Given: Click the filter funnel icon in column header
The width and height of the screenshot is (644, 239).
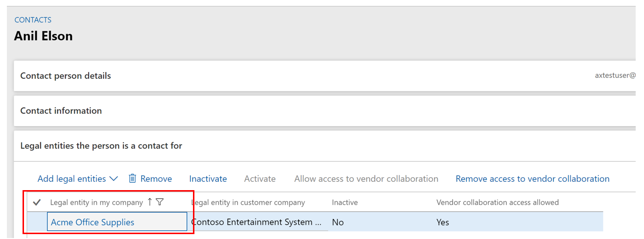Looking at the screenshot, I should [x=160, y=202].
